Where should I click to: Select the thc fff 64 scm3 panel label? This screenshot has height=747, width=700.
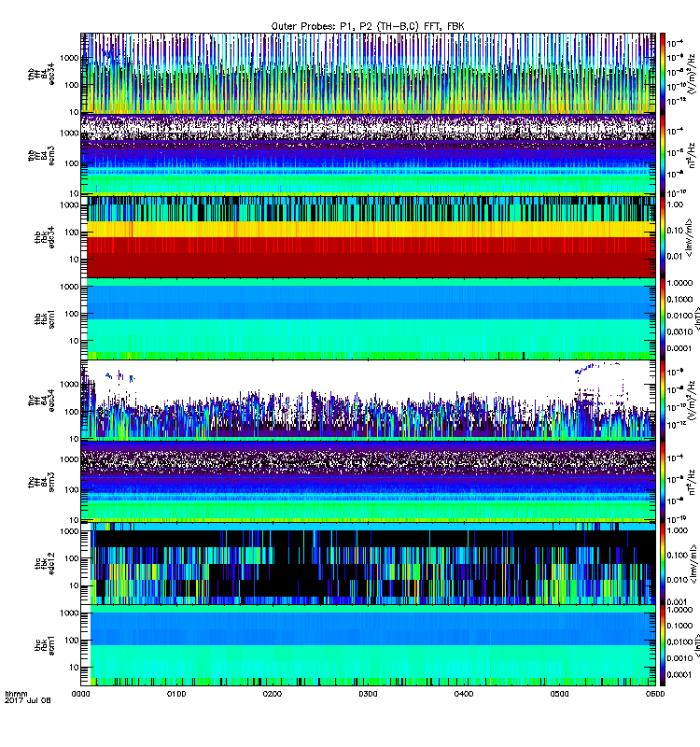tap(41, 482)
